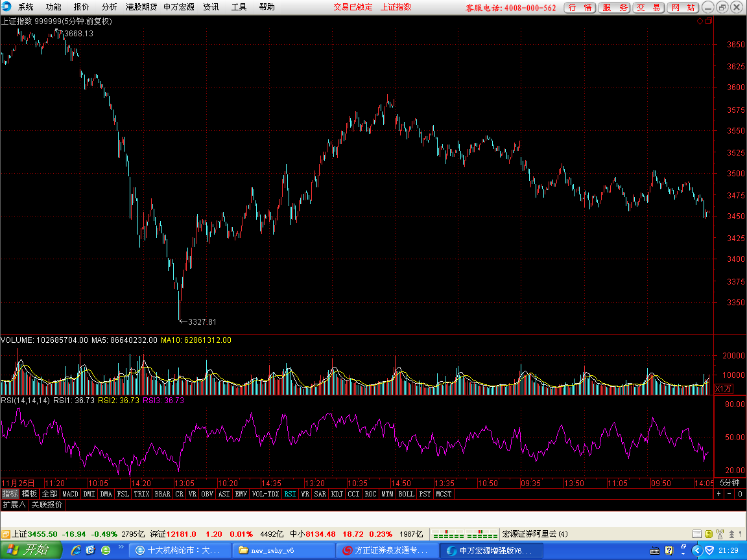Click the app logo icon in the menu bar
747x560 pixels.
tap(6, 6)
